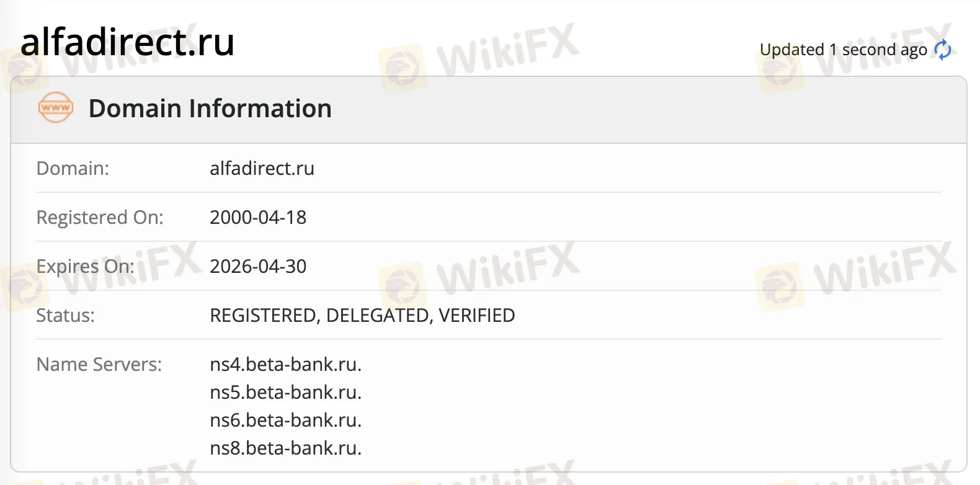Select the name server 'ns4.beta-bank.ru.'
This screenshot has height=485, width=980.
point(285,365)
